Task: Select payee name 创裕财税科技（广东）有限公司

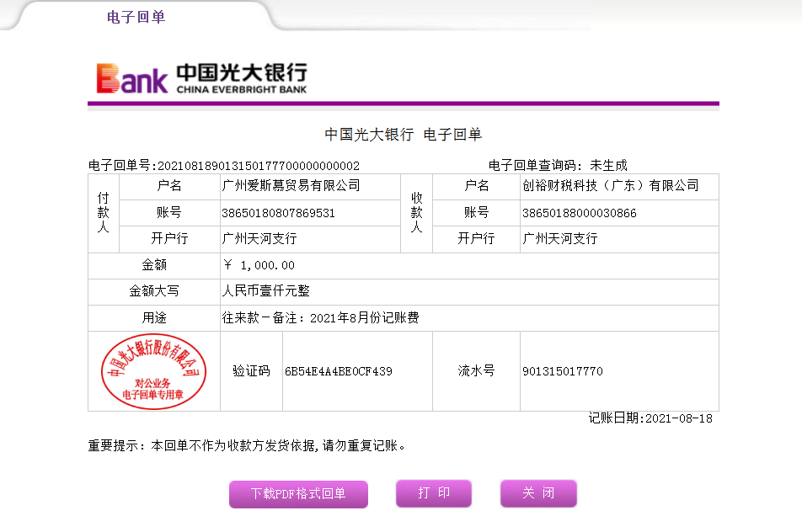Action: pyautogui.click(x=610, y=185)
